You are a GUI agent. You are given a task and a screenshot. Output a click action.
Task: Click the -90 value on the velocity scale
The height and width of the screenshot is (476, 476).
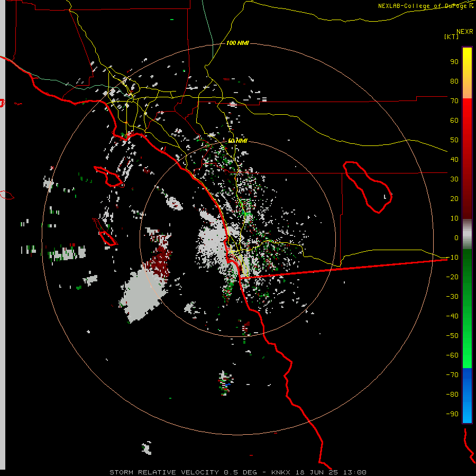tap(452, 414)
